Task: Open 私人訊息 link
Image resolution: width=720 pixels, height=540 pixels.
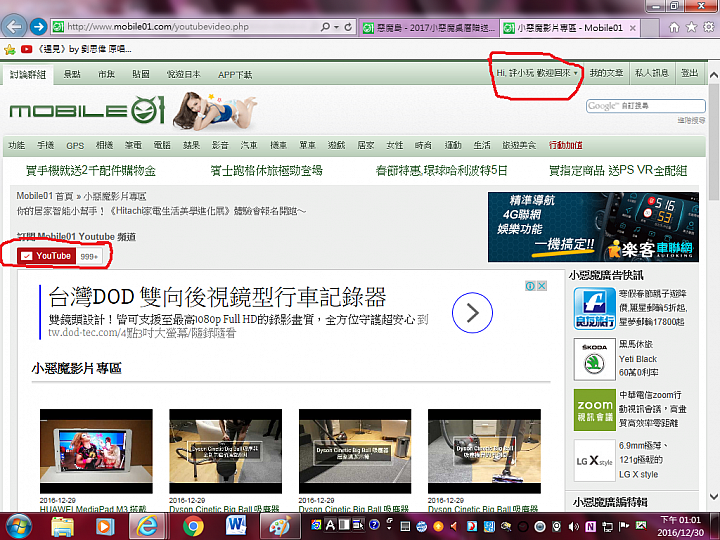Action: click(x=652, y=73)
